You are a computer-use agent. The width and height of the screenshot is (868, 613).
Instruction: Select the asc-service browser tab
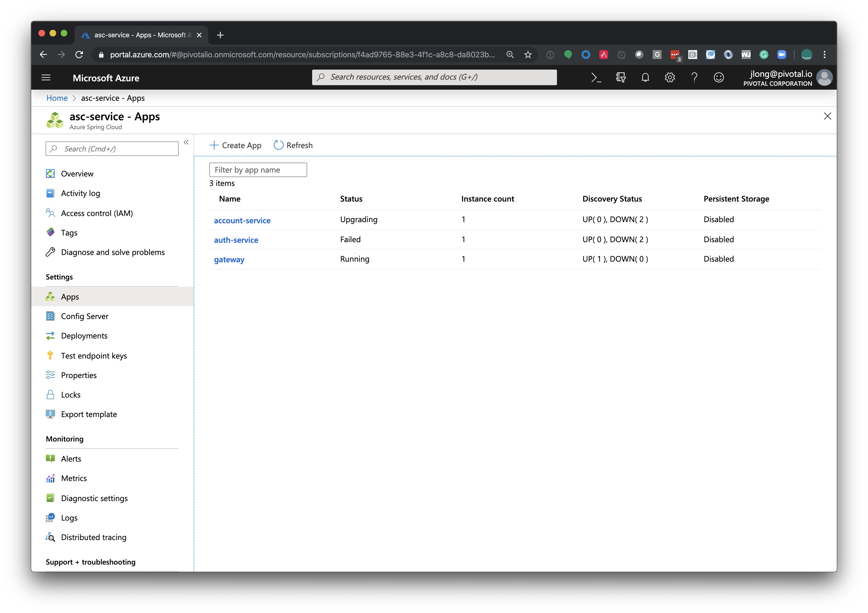(141, 35)
